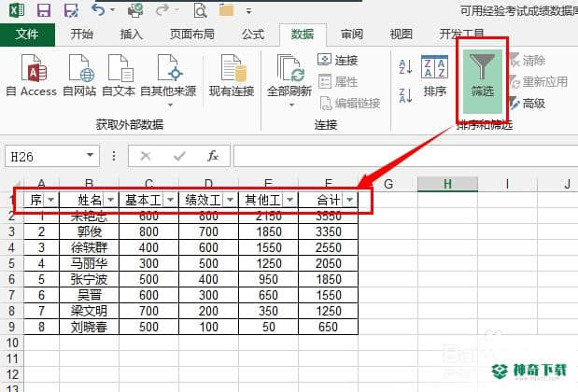Select the cell containing 张宁波
578x392 pixels.
90,279
